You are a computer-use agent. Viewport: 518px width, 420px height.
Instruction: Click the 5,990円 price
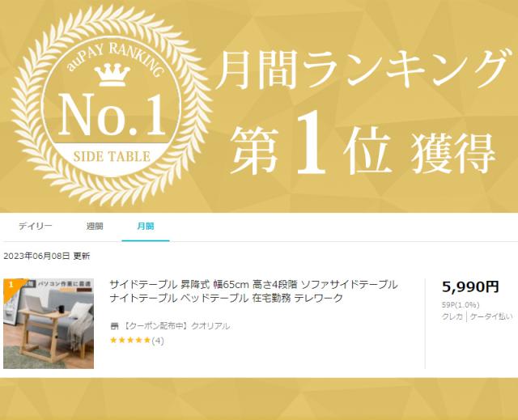pyautogui.click(x=470, y=286)
